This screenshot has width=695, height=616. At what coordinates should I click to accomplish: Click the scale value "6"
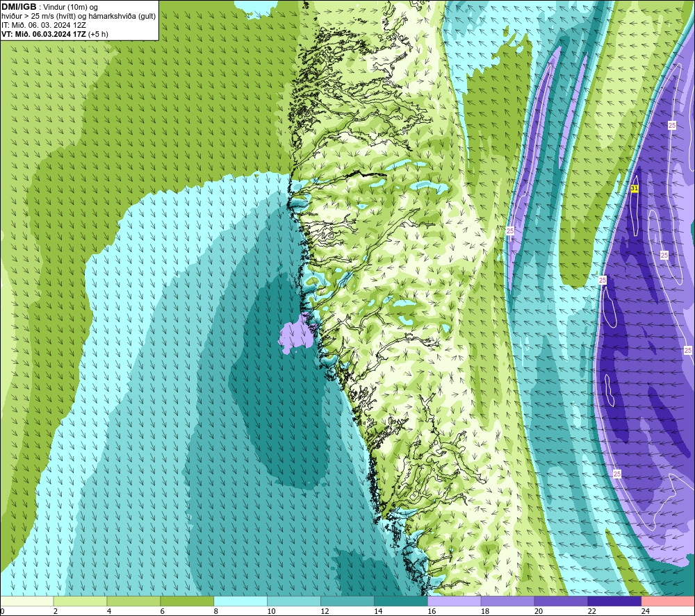click(x=162, y=611)
